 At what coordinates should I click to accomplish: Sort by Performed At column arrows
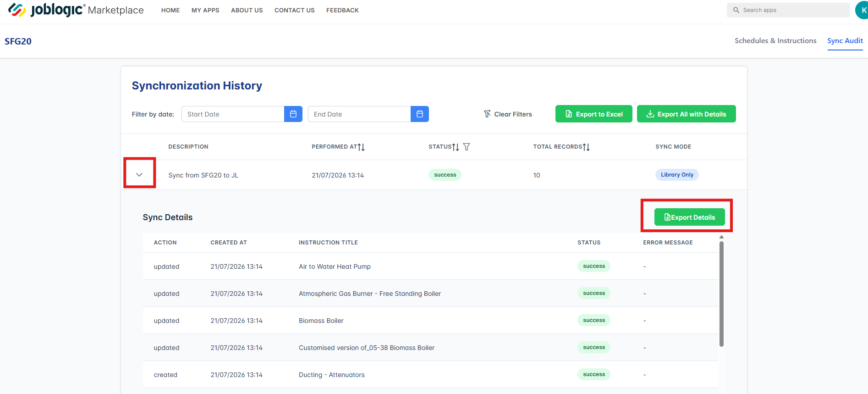click(x=362, y=147)
